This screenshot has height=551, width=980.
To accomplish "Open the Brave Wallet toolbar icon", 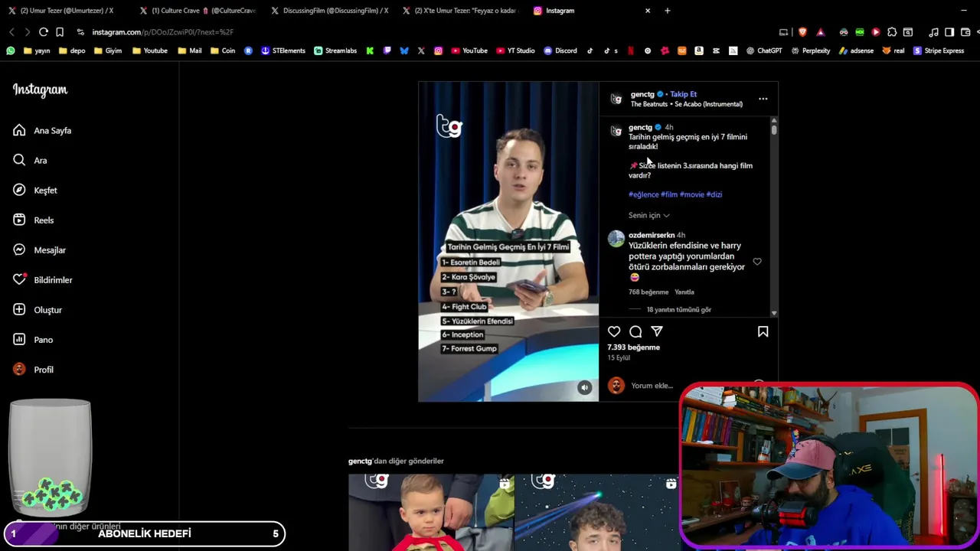I will point(964,32).
